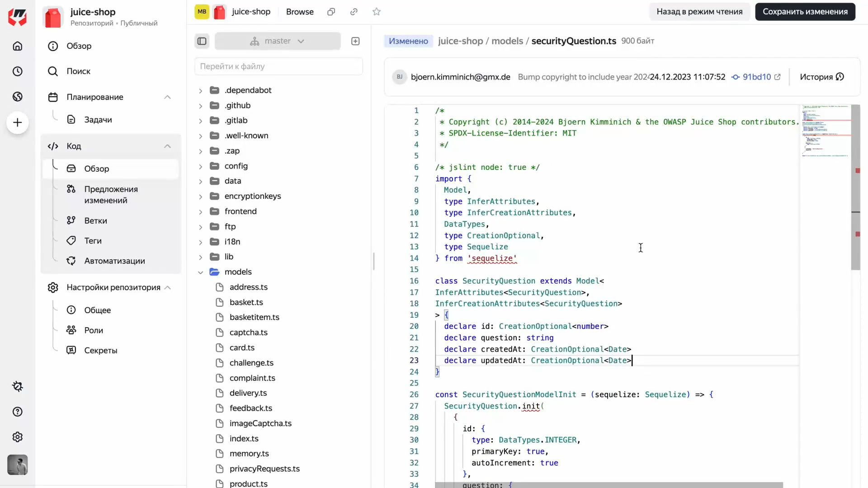Screen dimensions: 868x488
Task: Open memory.ts file
Action: pos(249,454)
